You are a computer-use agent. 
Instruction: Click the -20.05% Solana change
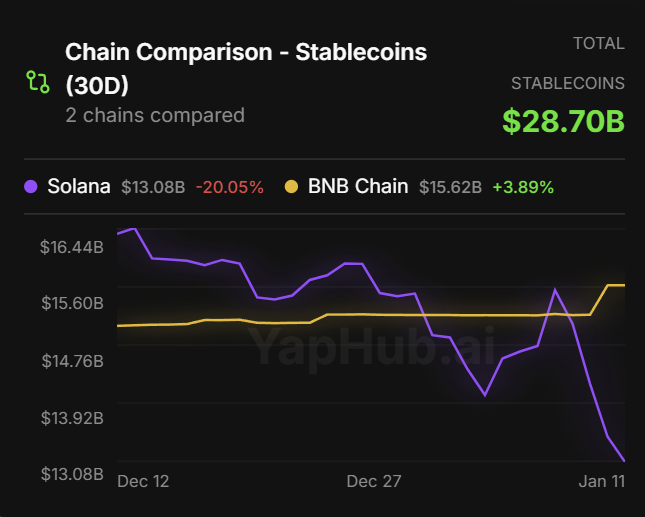[x=230, y=187]
